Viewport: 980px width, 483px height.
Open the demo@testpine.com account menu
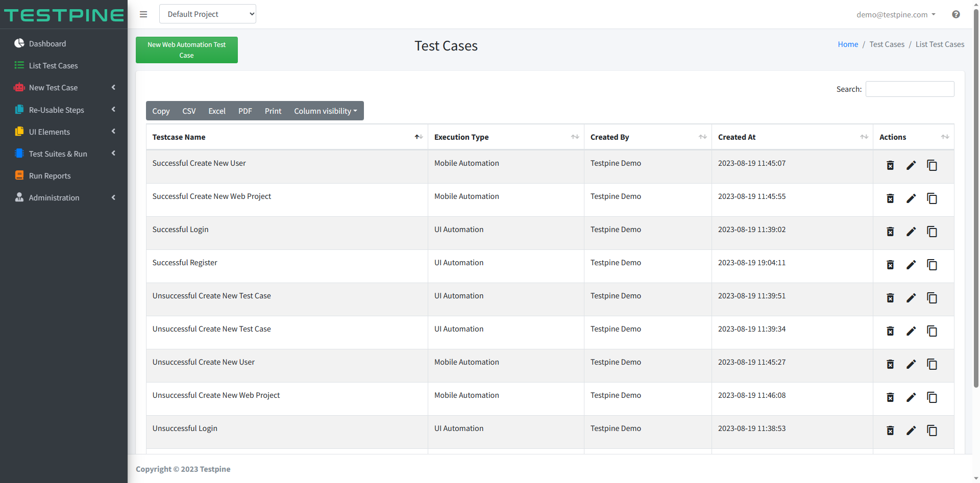(x=896, y=14)
